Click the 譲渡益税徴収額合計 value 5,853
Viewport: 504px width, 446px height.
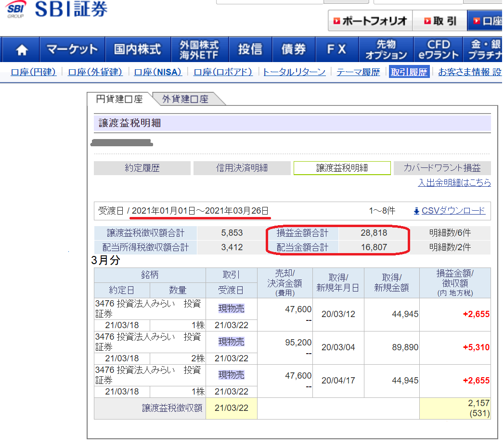pos(232,233)
